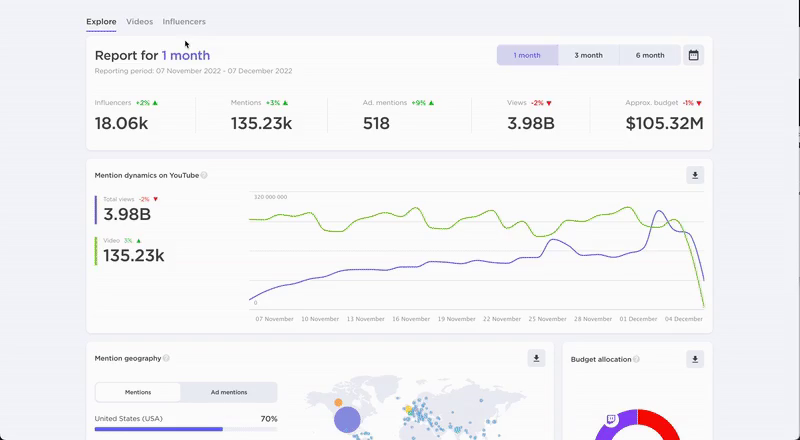
Task: Click the '1 month' report title link
Action: (186, 56)
